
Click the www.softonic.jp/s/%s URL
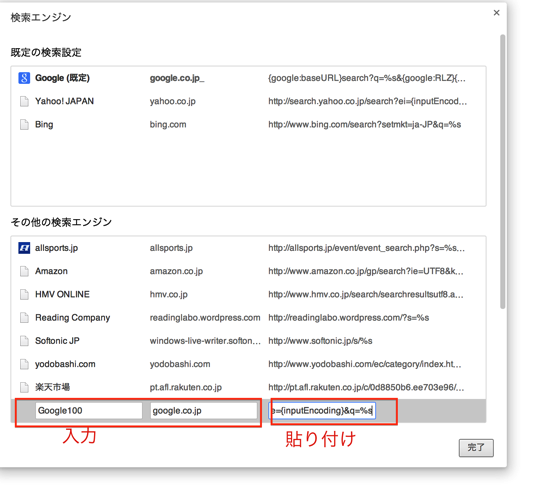tap(320, 341)
